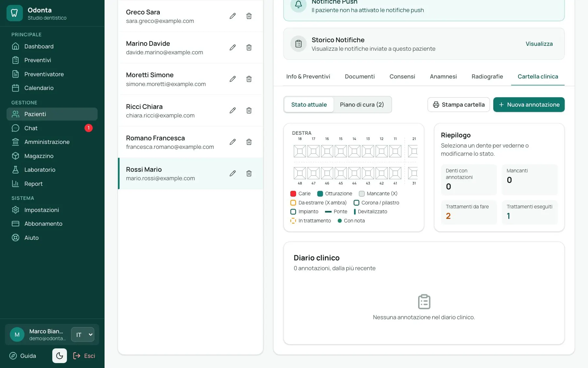Click trash icon for Romano Francesca
The width and height of the screenshot is (588, 368).
click(x=249, y=142)
